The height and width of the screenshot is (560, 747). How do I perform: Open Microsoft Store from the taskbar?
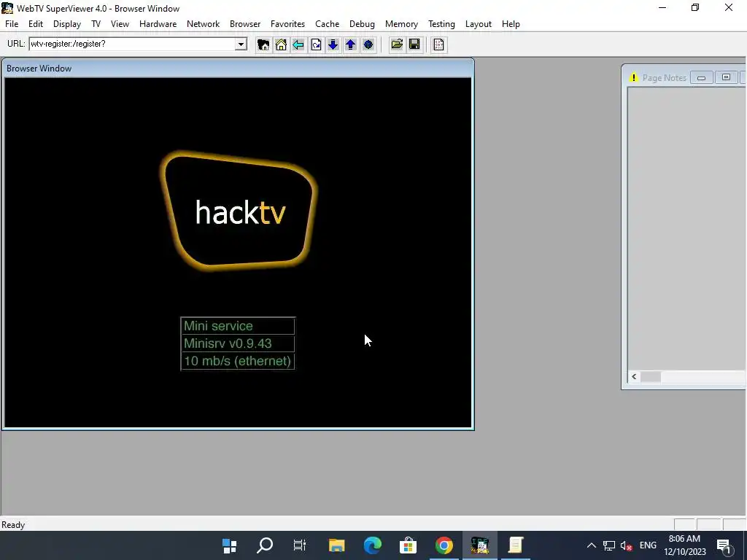(x=409, y=545)
